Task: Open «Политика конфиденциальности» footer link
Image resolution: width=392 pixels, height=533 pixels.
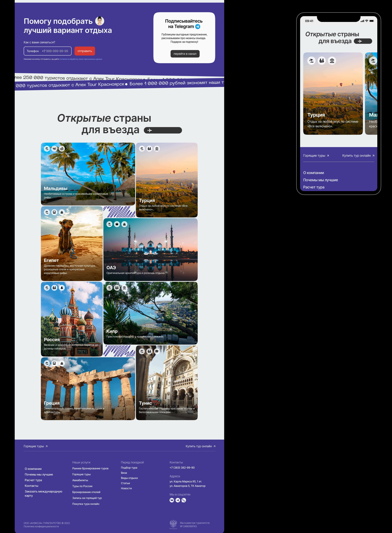Action: click(x=41, y=526)
